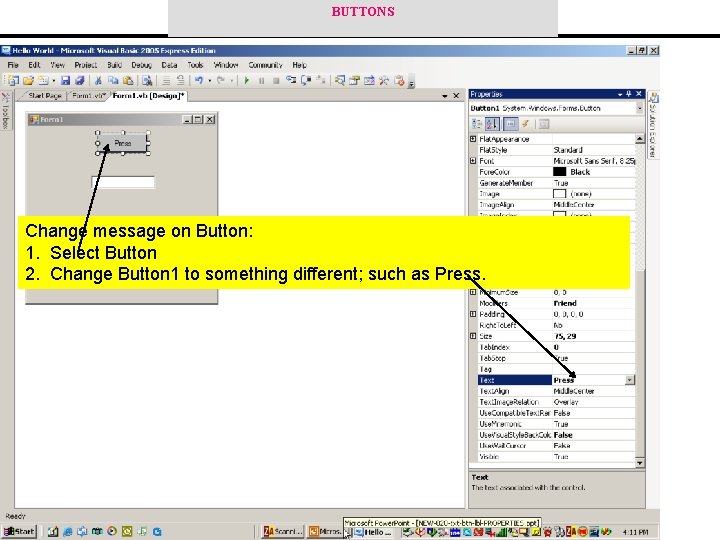Click Internet Explorer quick launch icon

[x=68, y=532]
